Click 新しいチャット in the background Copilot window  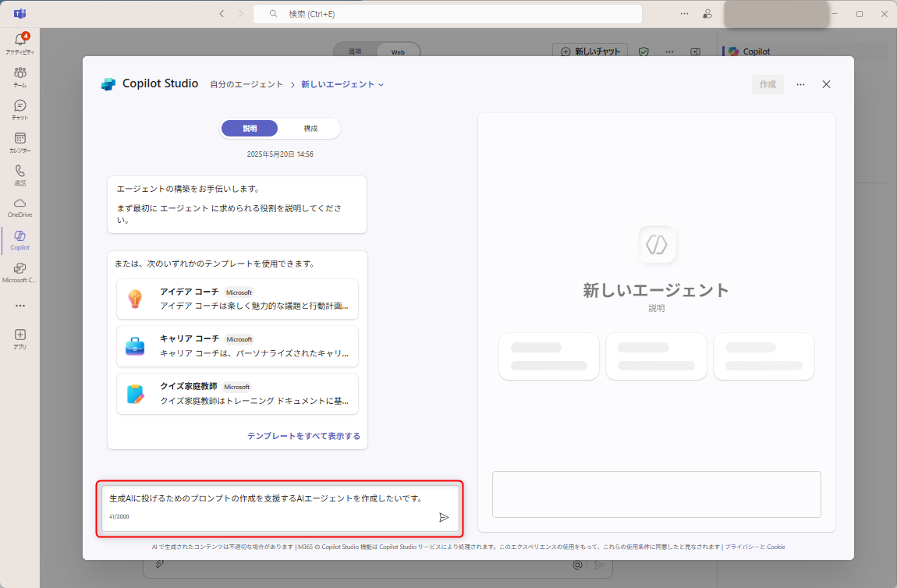click(590, 51)
